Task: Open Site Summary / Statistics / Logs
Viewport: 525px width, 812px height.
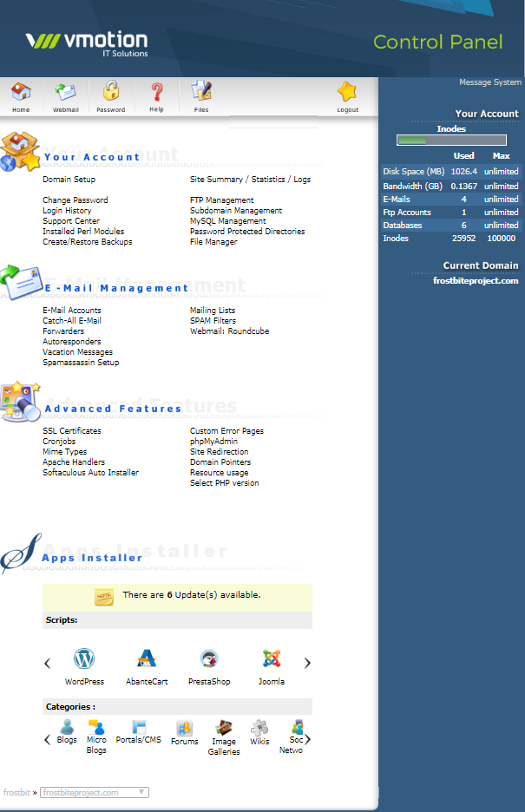Action: click(250, 180)
